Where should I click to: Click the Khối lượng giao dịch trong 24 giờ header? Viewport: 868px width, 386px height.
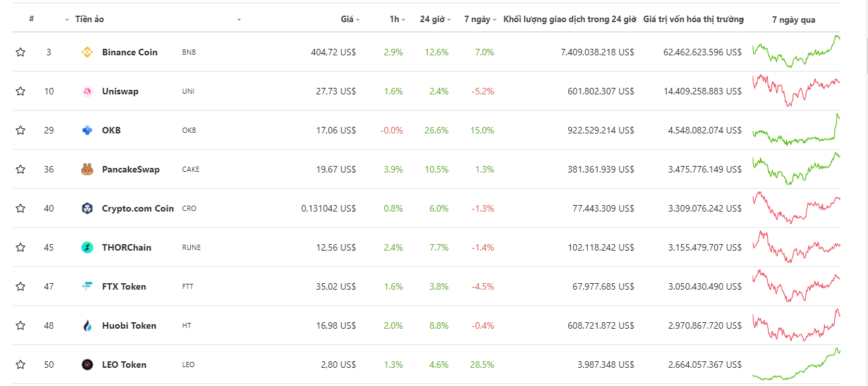click(x=570, y=20)
